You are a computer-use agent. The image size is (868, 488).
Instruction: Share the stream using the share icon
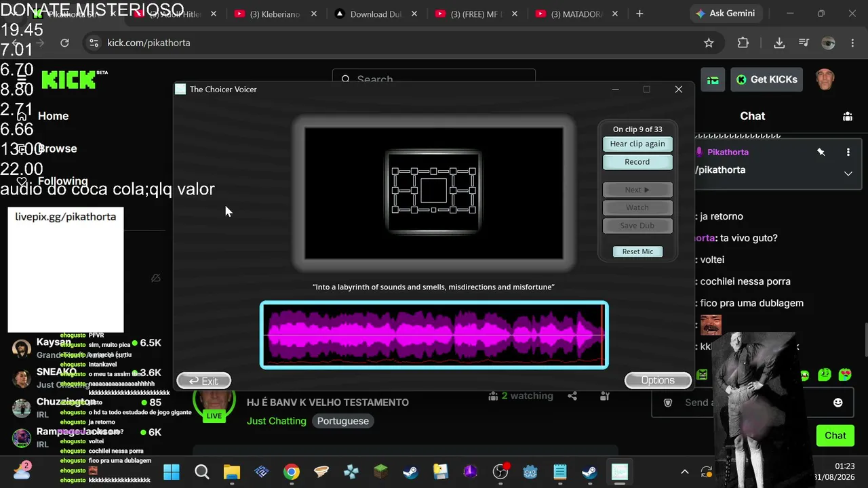(572, 396)
